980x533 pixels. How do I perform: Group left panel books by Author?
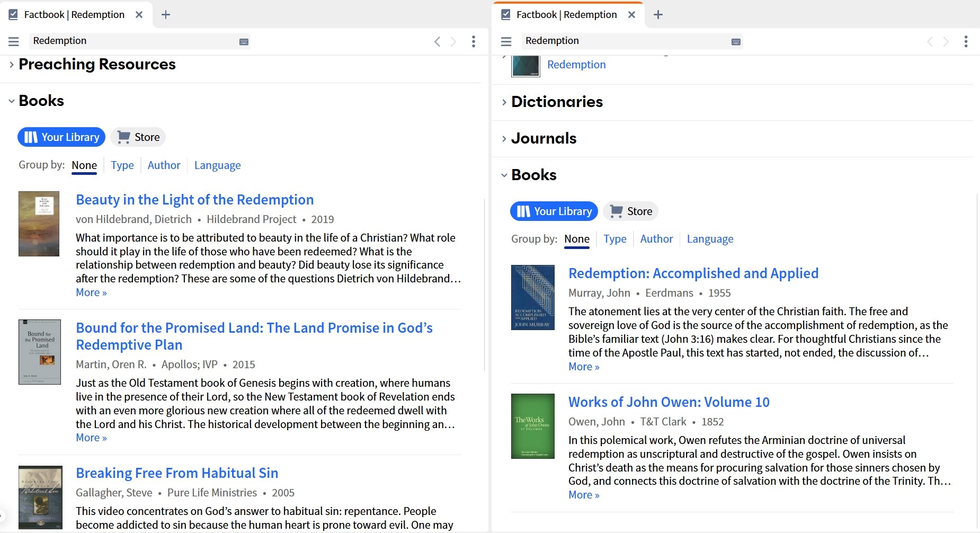164,165
